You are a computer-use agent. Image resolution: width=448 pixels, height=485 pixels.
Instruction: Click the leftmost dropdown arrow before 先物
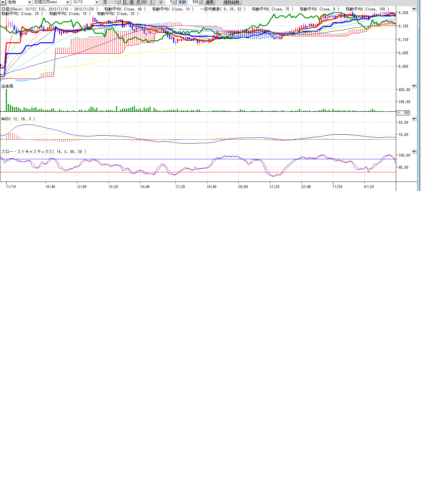(3, 2)
